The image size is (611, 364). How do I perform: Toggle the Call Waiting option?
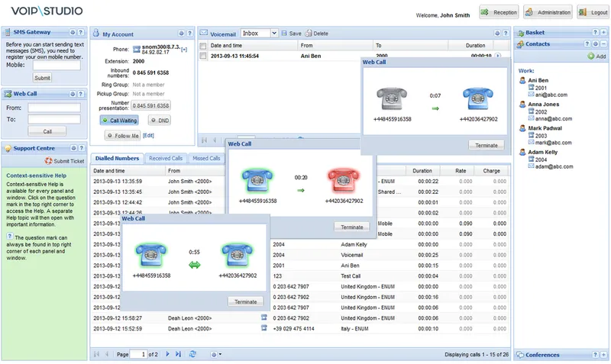point(119,121)
